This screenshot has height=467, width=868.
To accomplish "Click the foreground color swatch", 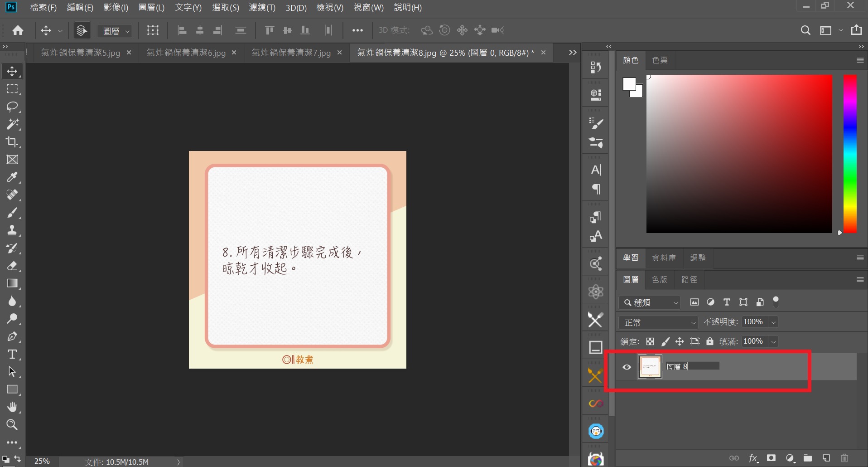I will pos(629,84).
